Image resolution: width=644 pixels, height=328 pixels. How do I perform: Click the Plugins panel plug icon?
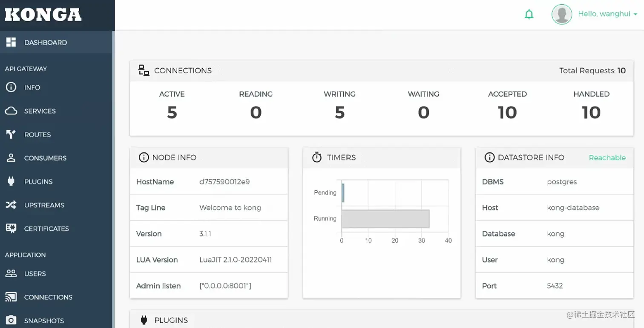click(x=144, y=320)
